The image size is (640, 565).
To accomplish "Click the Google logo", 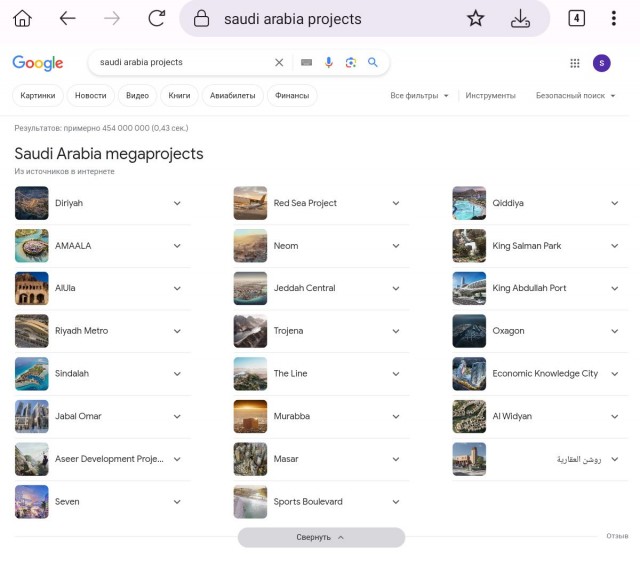I will pos(38,63).
